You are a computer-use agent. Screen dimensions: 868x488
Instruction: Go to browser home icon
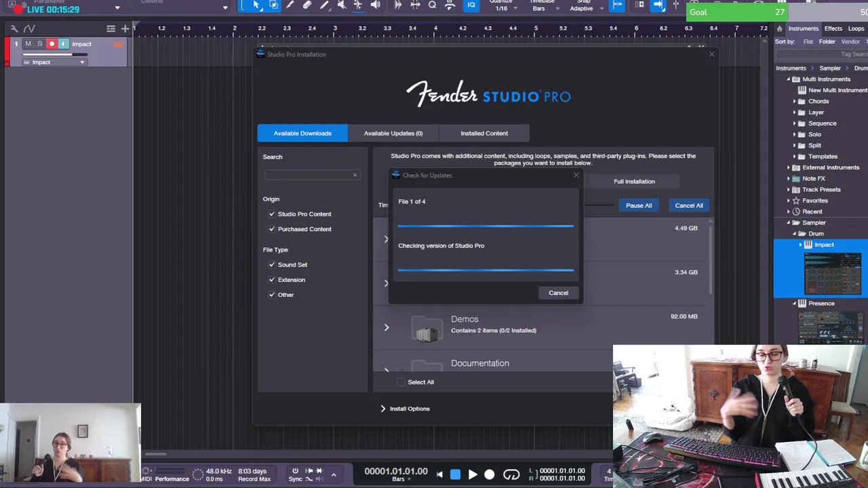[x=780, y=28]
